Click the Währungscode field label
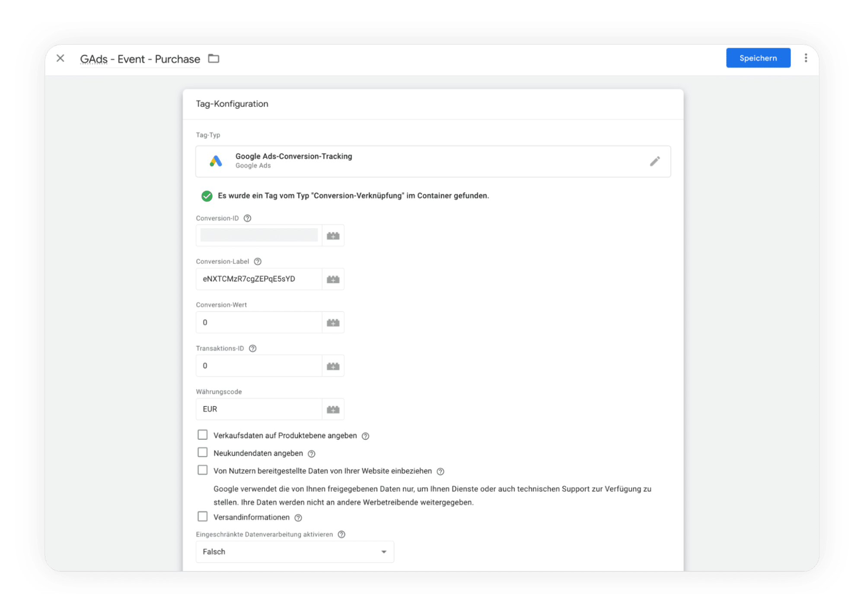This screenshot has width=864, height=616. (219, 391)
